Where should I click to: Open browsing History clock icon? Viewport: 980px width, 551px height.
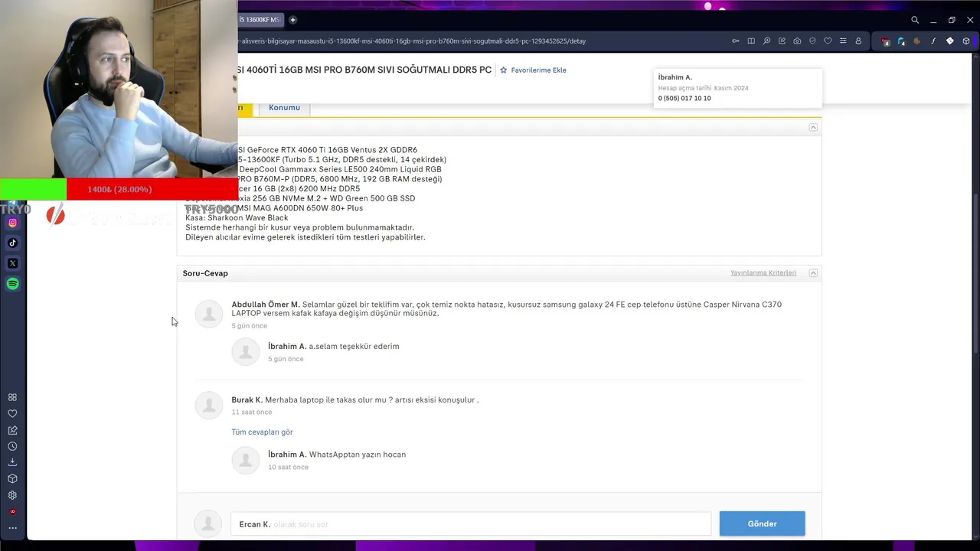pyautogui.click(x=12, y=446)
